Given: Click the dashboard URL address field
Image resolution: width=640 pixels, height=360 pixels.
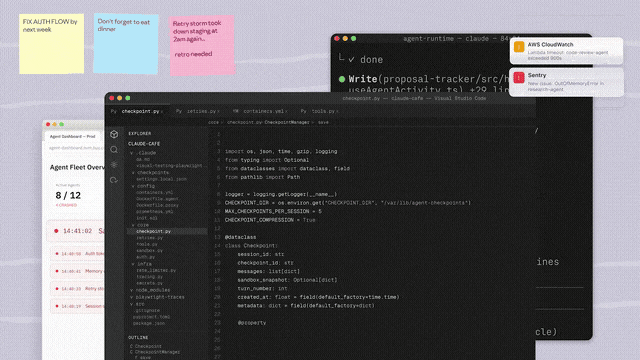Looking at the screenshot, I should [x=76, y=148].
